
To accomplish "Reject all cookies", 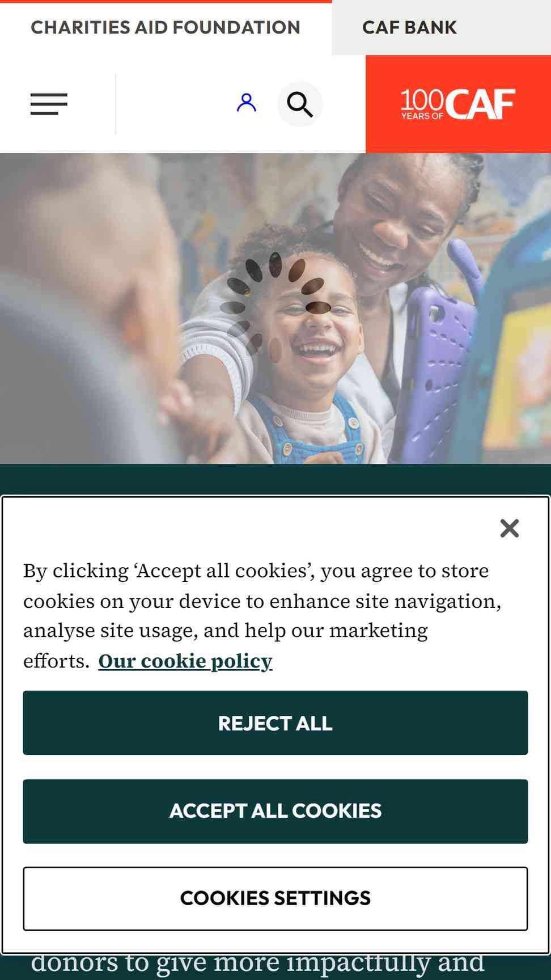I will pos(275,723).
